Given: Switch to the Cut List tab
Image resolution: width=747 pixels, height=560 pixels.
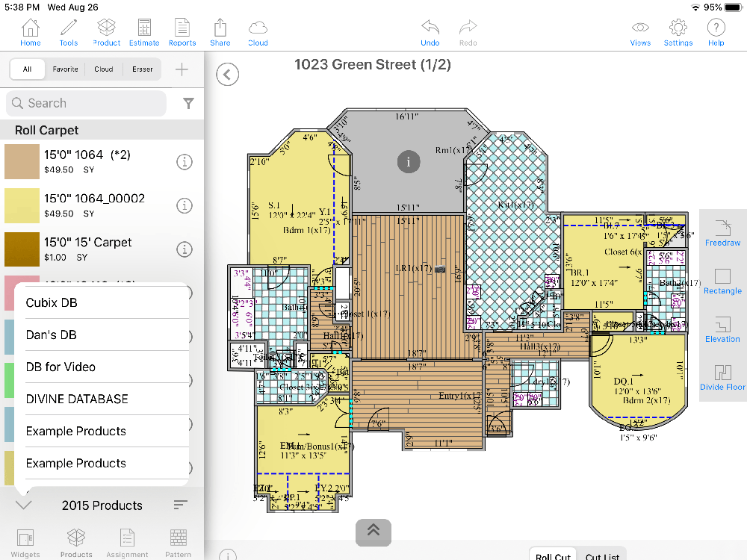Looking at the screenshot, I should [x=602, y=556].
